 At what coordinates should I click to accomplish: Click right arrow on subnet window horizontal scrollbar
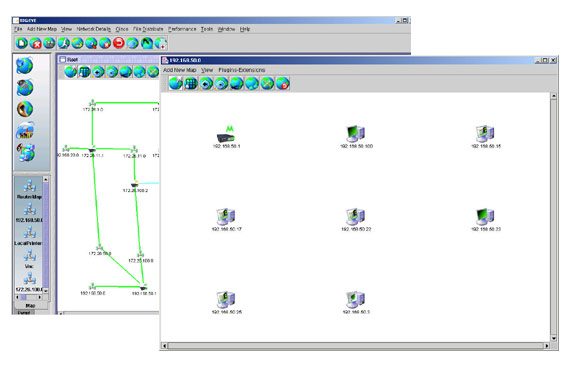[x=547, y=346]
